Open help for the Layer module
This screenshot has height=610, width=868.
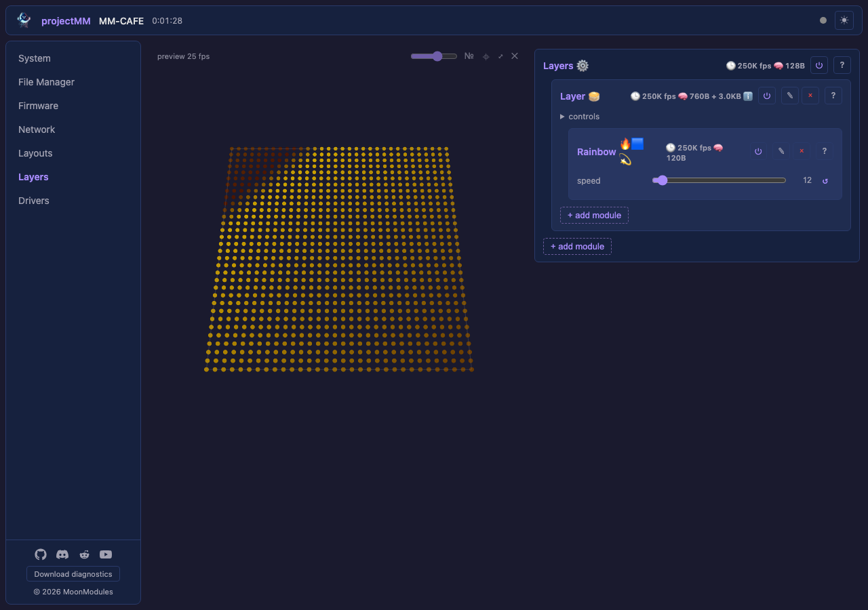[x=833, y=96]
